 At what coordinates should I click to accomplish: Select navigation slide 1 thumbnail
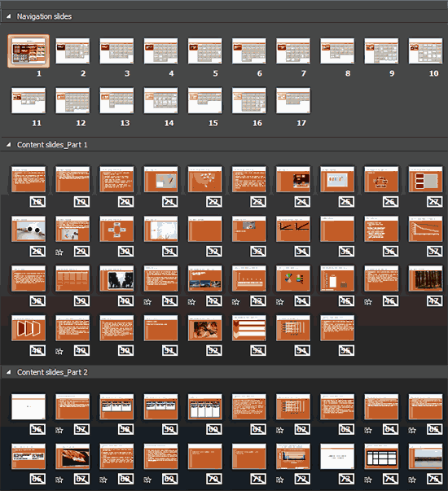pos(29,51)
